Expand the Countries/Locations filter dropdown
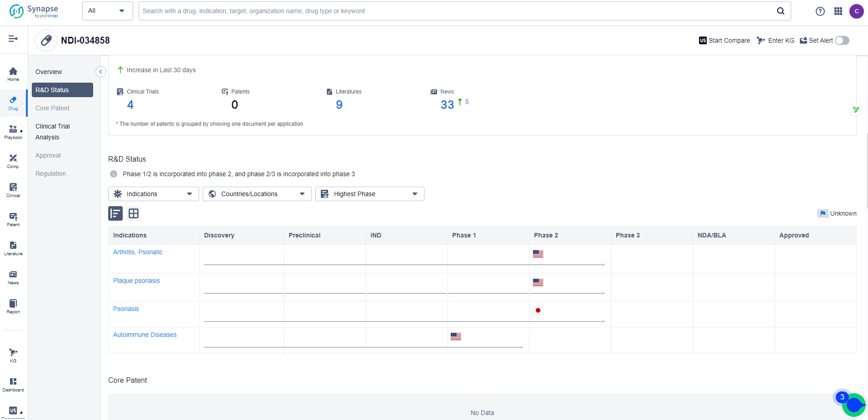 click(x=257, y=194)
